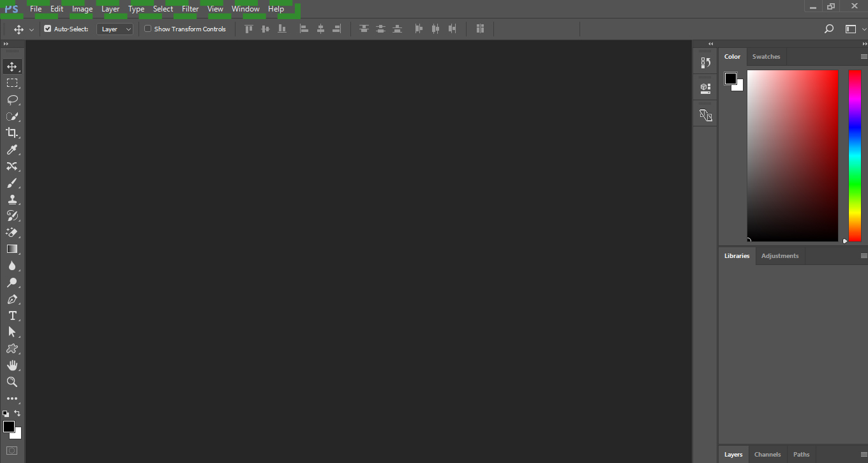Select the Pen tool

pos(12,299)
